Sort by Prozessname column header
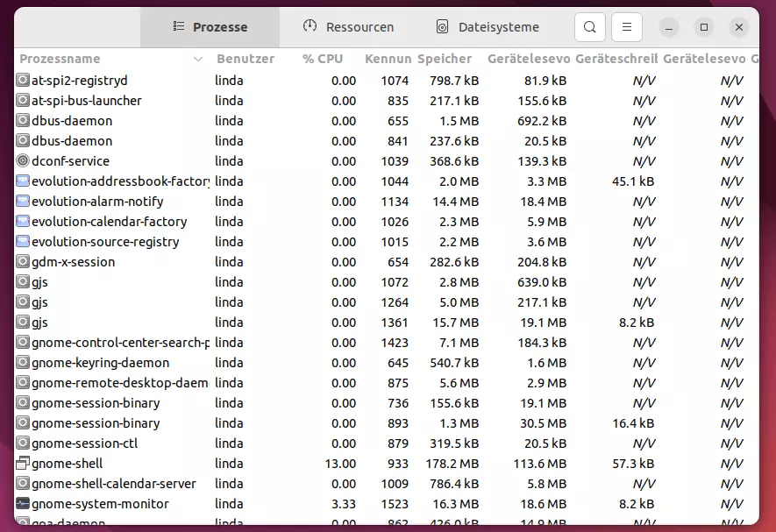The width and height of the screenshot is (776, 532). [60, 59]
